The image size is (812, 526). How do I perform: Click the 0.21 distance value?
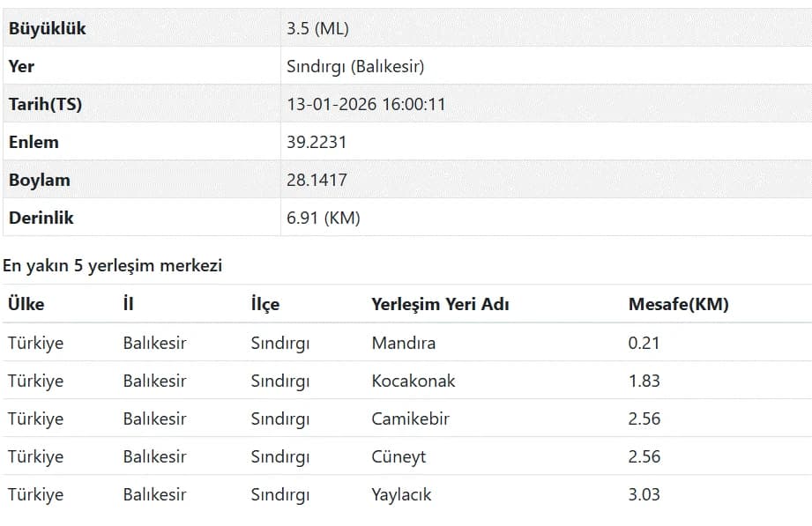[x=644, y=343]
